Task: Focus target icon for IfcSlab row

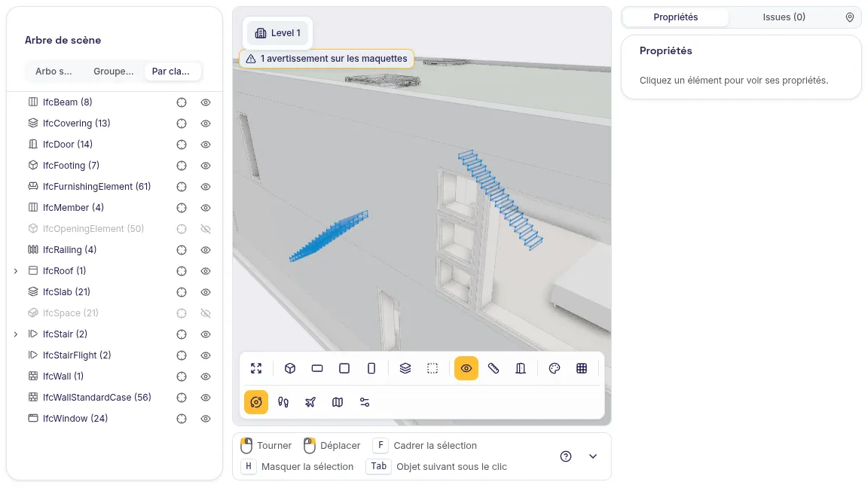Action: click(182, 292)
